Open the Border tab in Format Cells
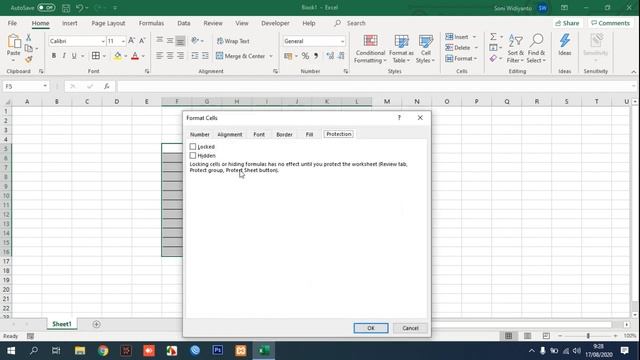The image size is (640, 360). coord(284,134)
